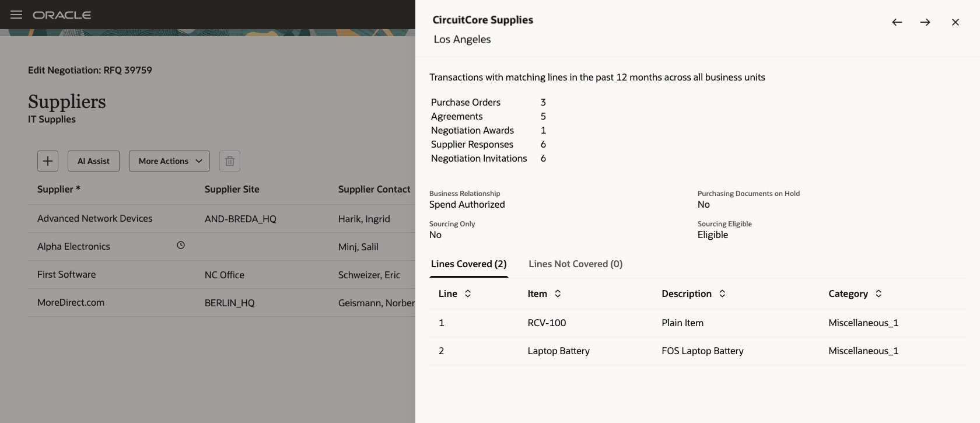
Task: Sort by Line column arrows
Action: point(468,293)
